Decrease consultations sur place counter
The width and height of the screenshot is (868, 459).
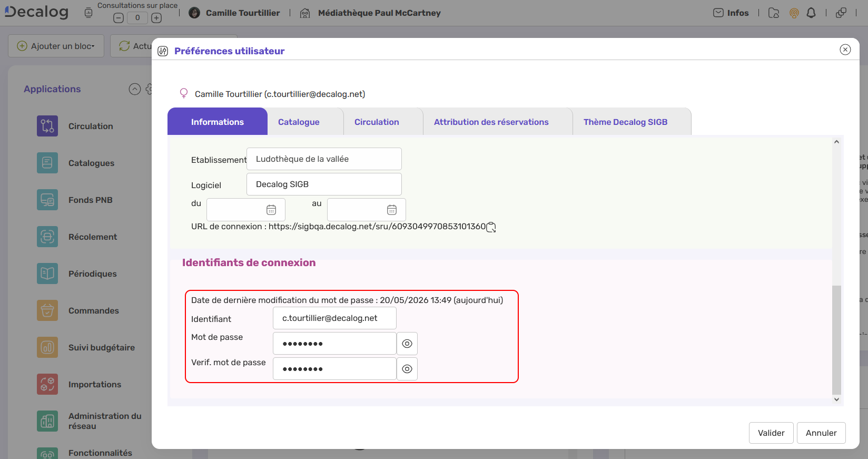[119, 18]
